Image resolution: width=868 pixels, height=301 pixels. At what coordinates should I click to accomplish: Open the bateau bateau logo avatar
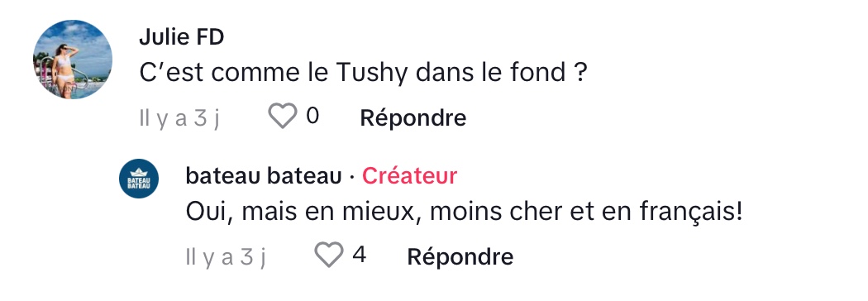point(139,179)
